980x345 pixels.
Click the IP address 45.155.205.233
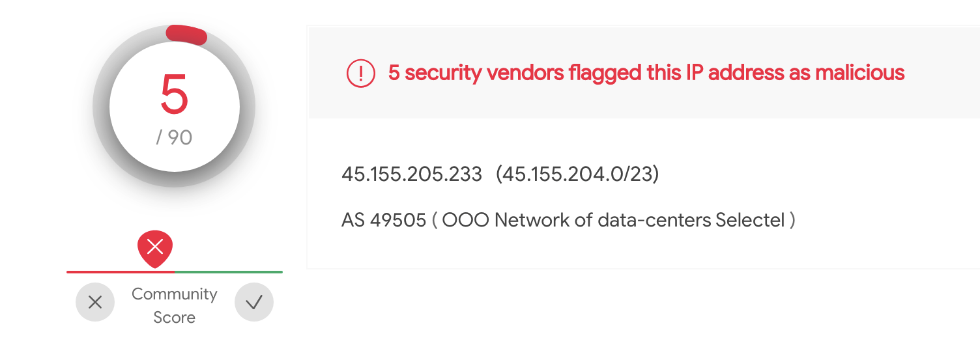[x=412, y=174]
